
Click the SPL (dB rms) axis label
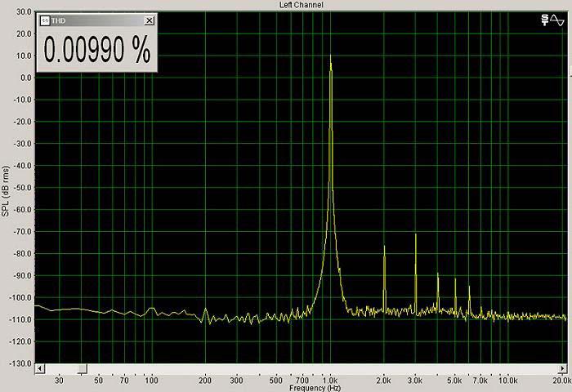pyautogui.click(x=6, y=189)
